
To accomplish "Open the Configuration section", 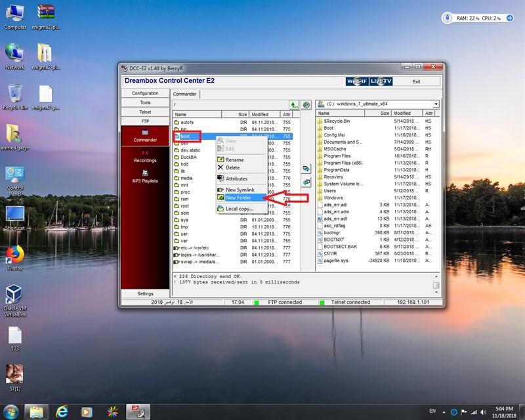I will [145, 93].
